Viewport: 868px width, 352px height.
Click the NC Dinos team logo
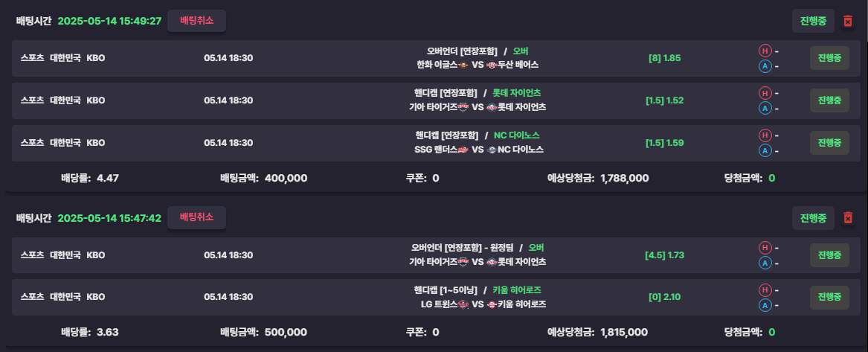click(x=492, y=150)
